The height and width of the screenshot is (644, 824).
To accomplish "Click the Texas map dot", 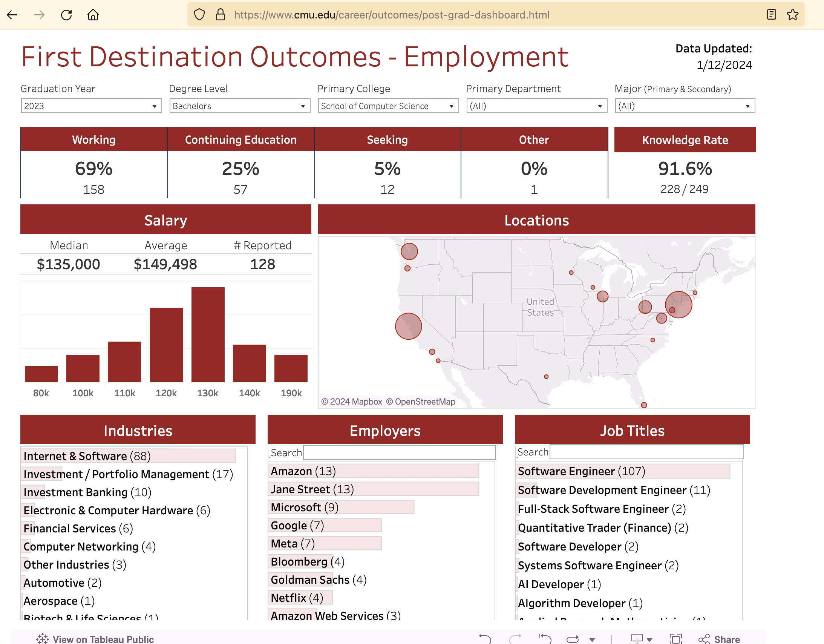I will pos(546,377).
